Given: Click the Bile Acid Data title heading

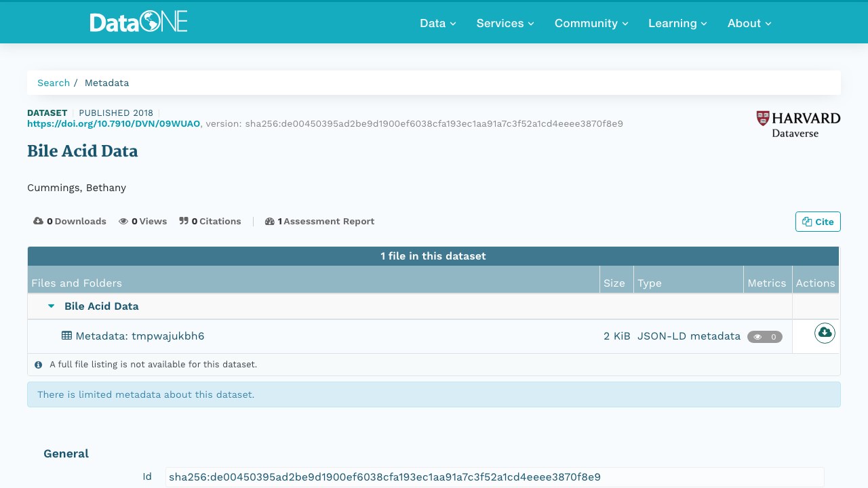Looking at the screenshot, I should (82, 151).
